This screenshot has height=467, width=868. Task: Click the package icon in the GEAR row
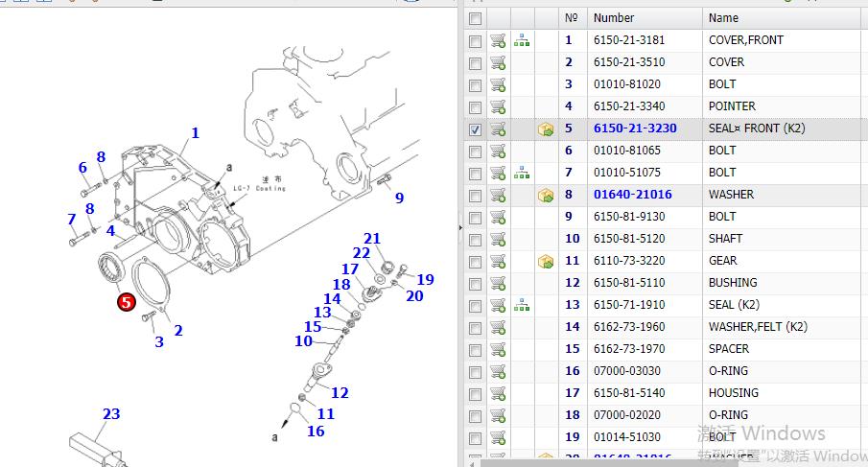pyautogui.click(x=546, y=261)
